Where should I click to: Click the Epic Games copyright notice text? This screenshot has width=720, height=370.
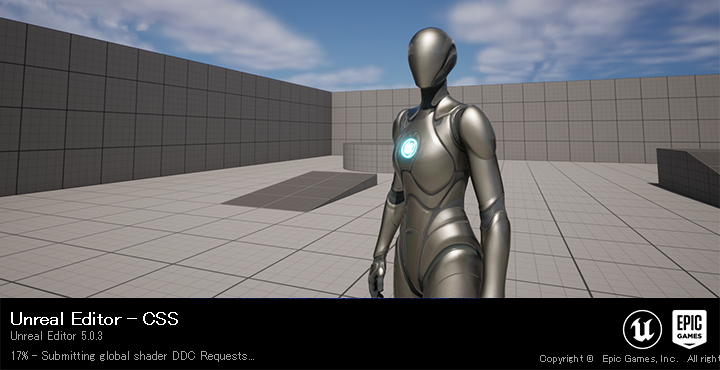point(629,359)
